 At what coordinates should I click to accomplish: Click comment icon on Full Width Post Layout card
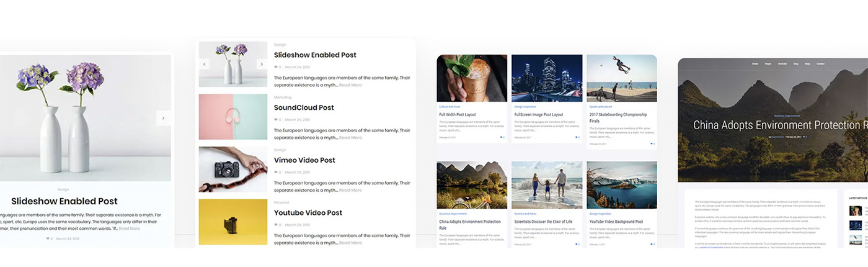[501, 137]
